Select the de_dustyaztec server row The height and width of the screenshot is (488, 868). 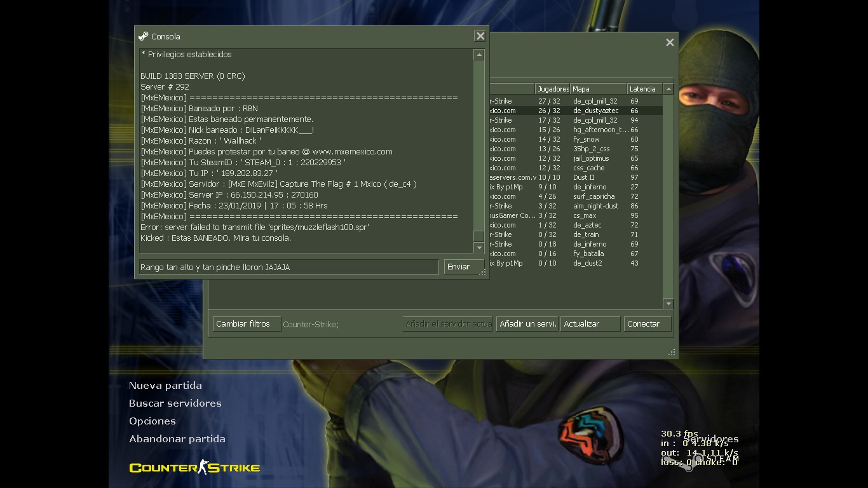point(576,111)
